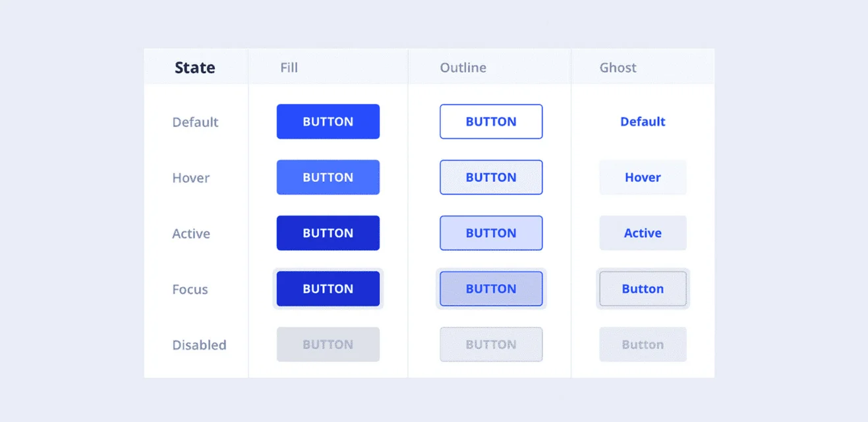Select the focused Ghost 'Button'
This screenshot has height=422, width=868.
643,289
